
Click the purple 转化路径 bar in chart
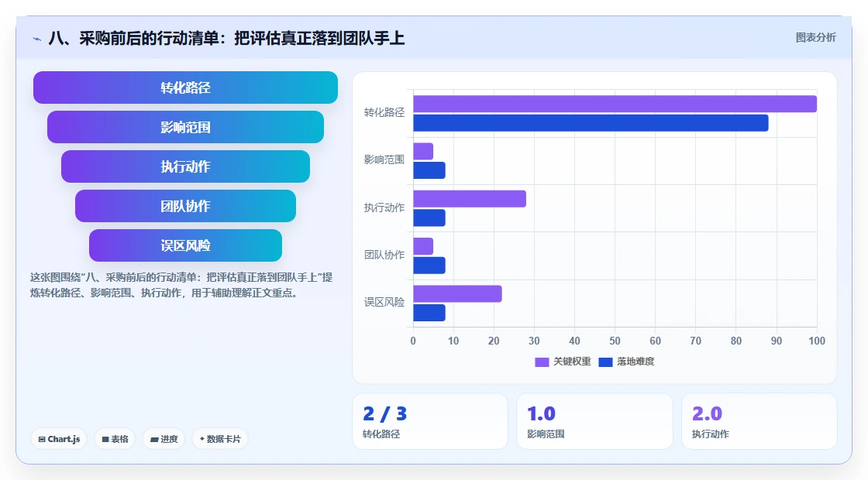(615, 104)
